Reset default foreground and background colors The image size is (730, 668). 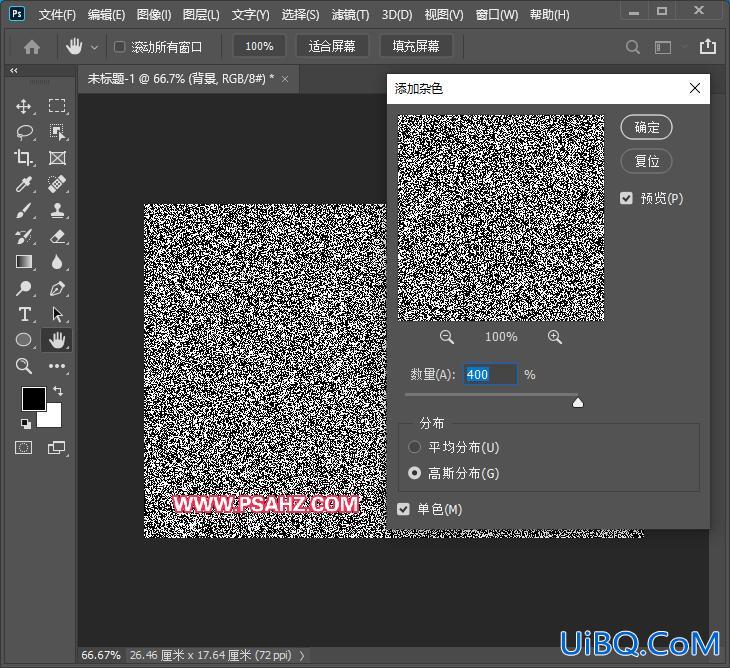tap(26, 424)
